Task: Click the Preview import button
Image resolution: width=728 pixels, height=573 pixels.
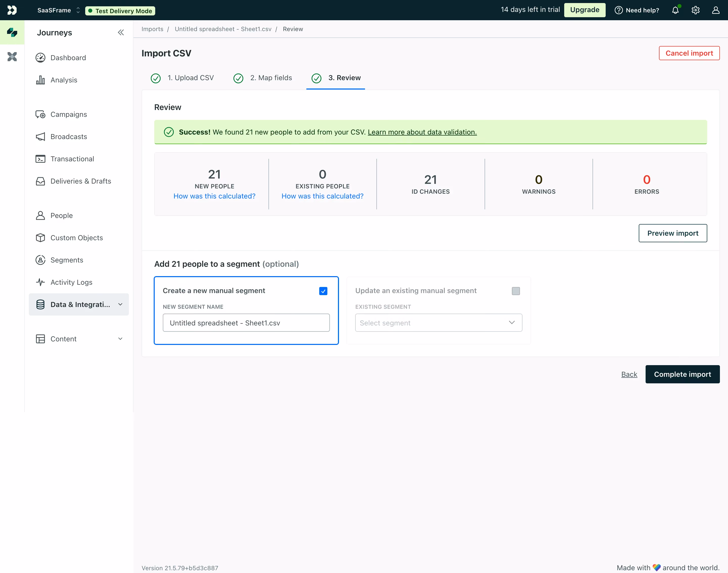Action: (x=673, y=233)
